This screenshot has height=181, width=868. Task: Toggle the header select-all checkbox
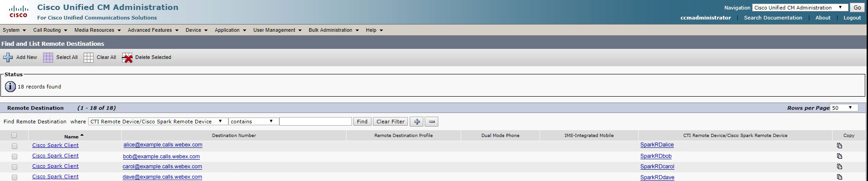tap(14, 135)
